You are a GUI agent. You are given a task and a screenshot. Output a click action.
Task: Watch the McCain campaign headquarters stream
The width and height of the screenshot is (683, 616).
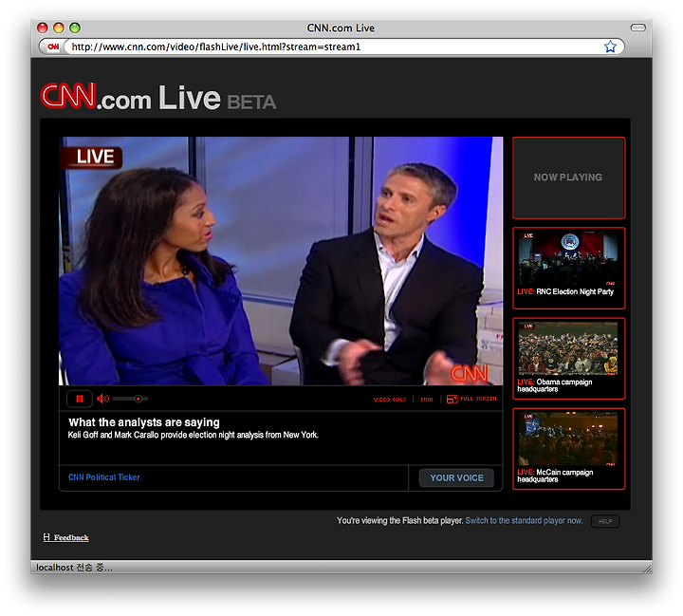coord(568,449)
